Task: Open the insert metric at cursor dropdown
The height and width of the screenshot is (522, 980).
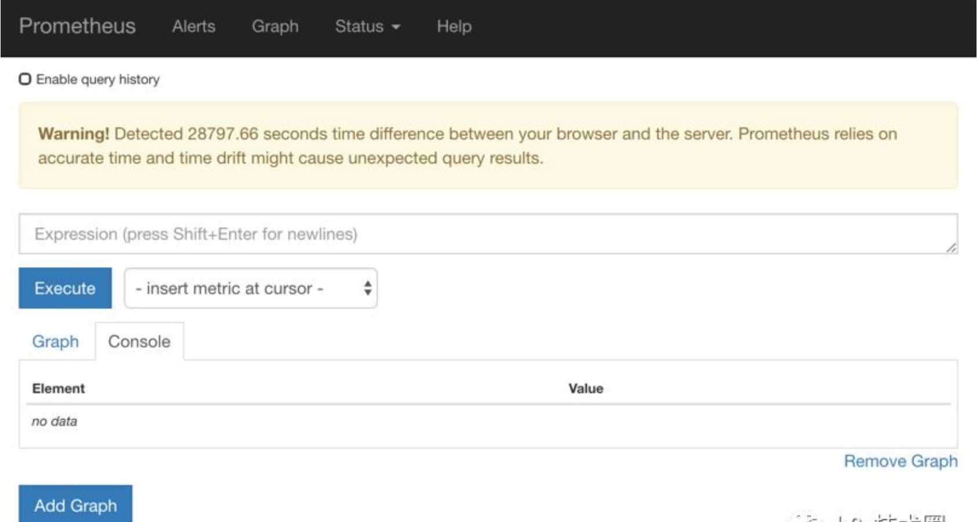Action: pyautogui.click(x=251, y=288)
